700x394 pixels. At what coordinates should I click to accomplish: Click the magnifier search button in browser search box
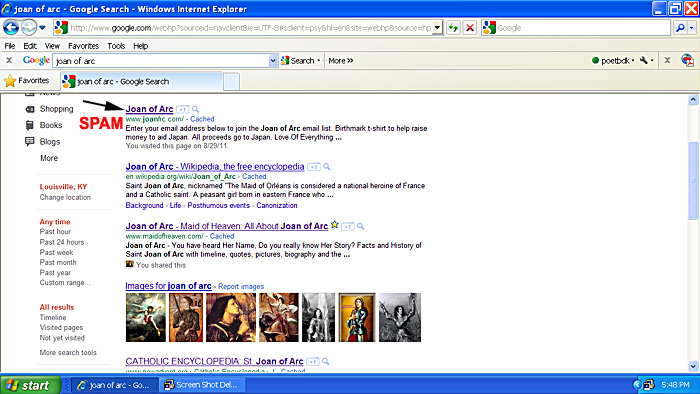click(680, 28)
